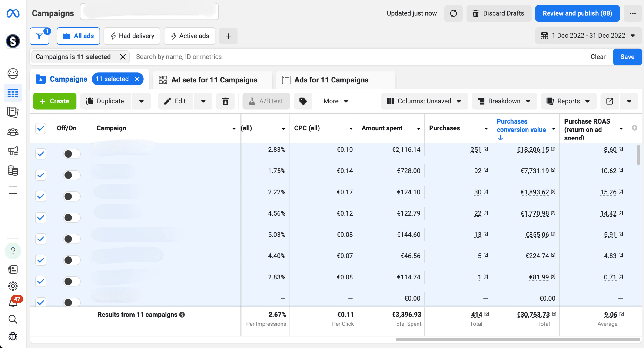Expand the Columns: Unsaved dropdown
The width and height of the screenshot is (644, 348).
pyautogui.click(x=424, y=101)
